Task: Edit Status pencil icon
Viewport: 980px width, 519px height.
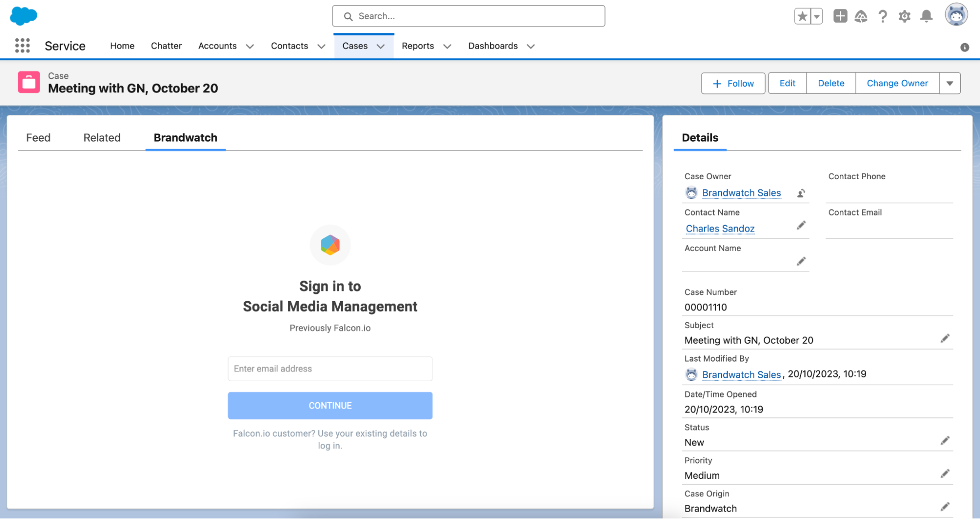Action: click(x=945, y=441)
